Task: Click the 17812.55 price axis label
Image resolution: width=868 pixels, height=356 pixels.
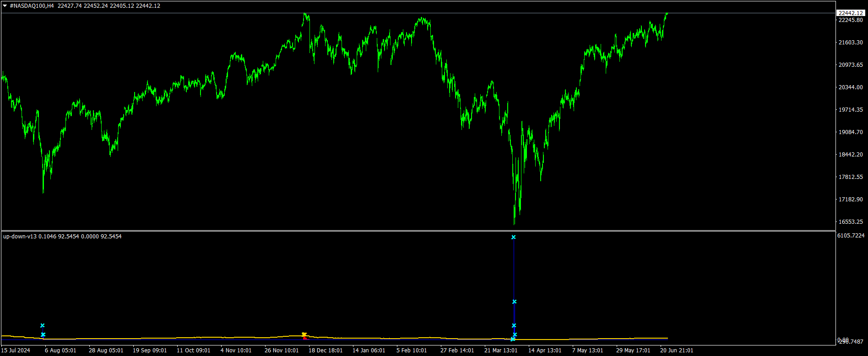Action: coord(850,177)
